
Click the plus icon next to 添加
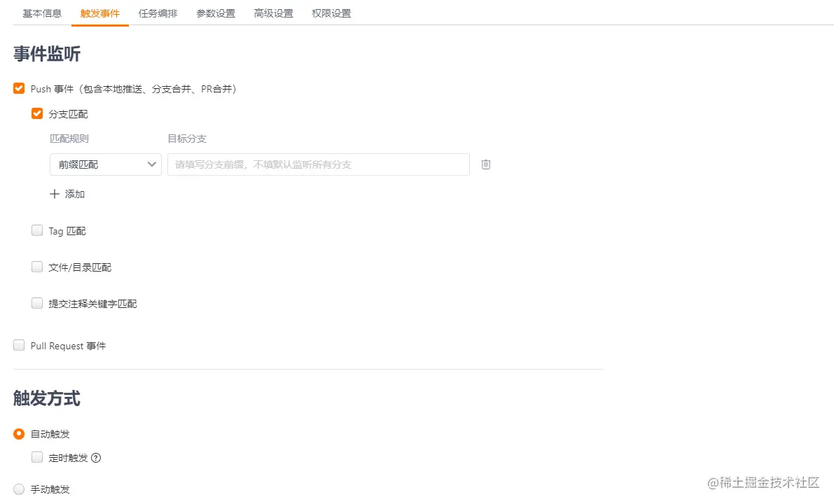point(55,195)
